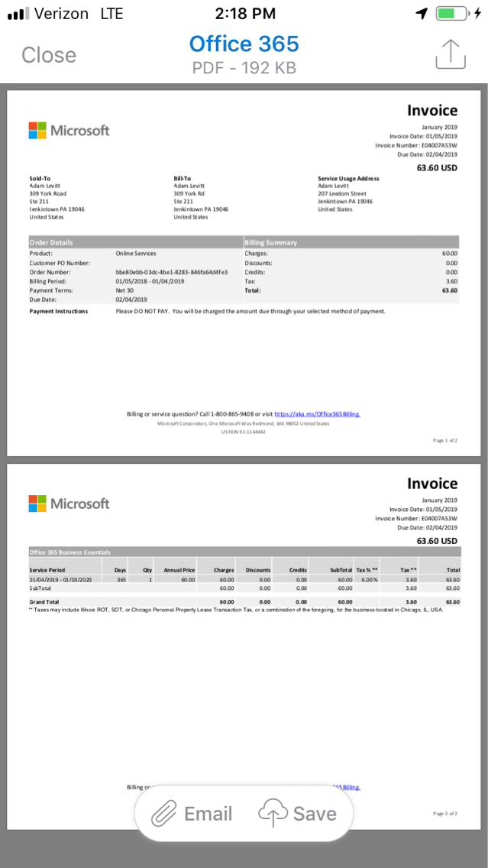This screenshot has width=488, height=868.
Task: Tap the battery icon in status bar
Action: (452, 14)
